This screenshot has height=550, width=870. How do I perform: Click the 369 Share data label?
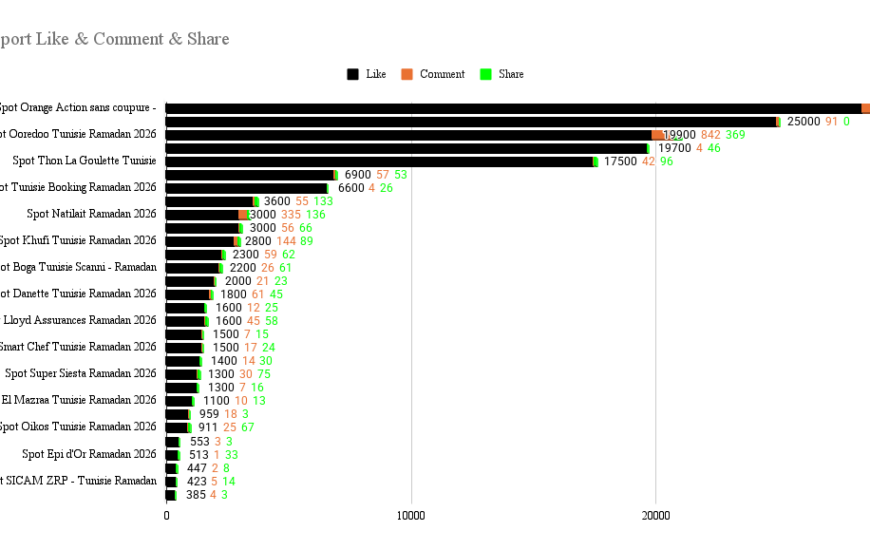tap(736, 135)
